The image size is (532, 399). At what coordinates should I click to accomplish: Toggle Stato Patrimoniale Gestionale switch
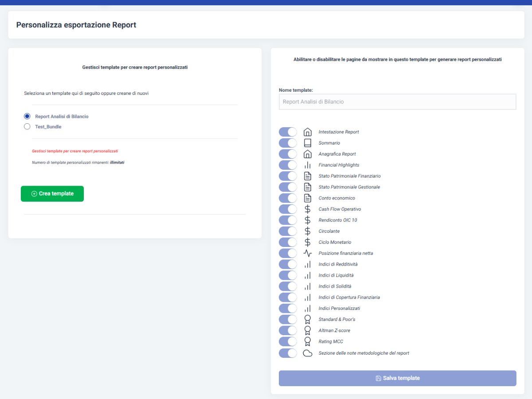[288, 187]
